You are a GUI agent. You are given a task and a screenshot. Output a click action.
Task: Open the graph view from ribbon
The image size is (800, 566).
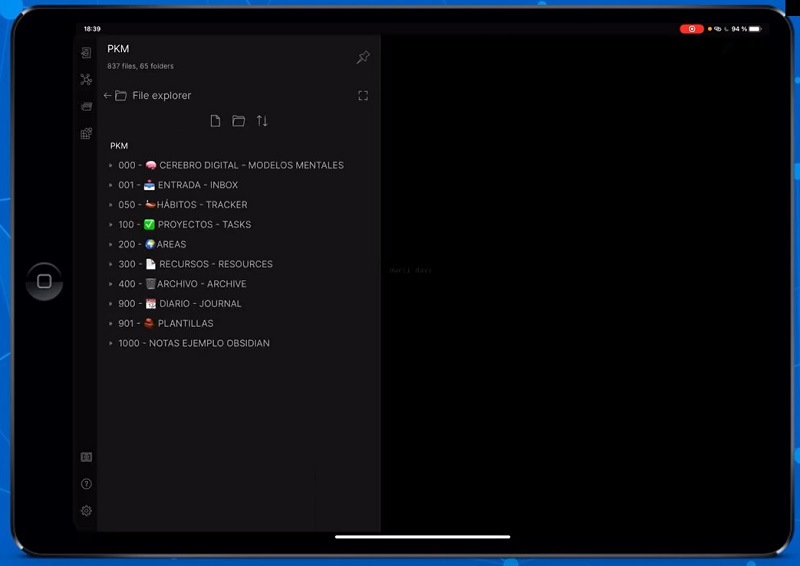[86, 80]
